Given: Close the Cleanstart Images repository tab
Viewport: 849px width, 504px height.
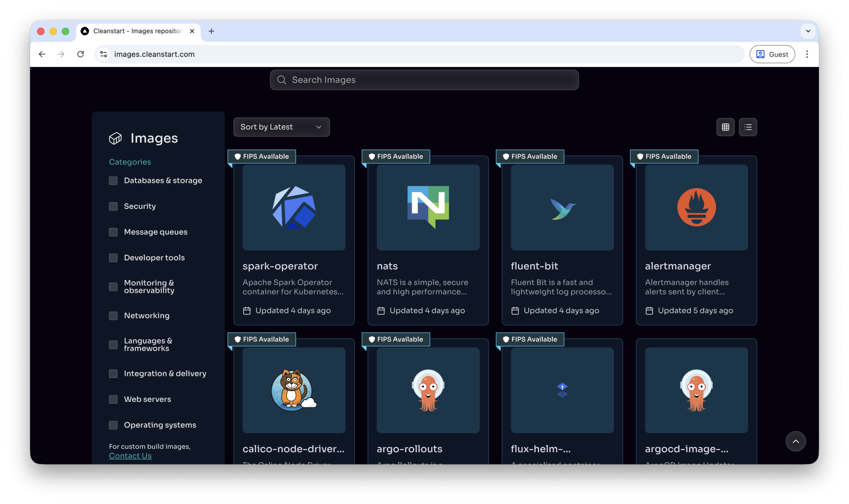Looking at the screenshot, I should (x=192, y=31).
